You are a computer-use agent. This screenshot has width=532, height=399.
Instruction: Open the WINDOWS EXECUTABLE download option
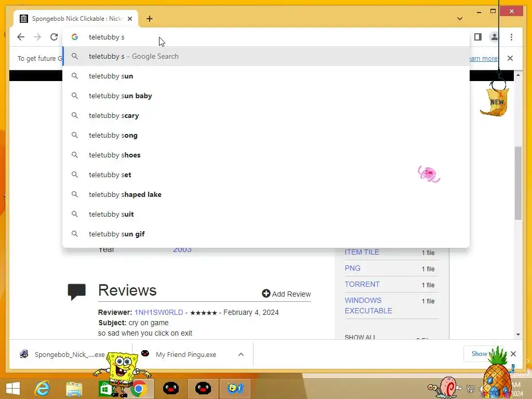point(368,305)
